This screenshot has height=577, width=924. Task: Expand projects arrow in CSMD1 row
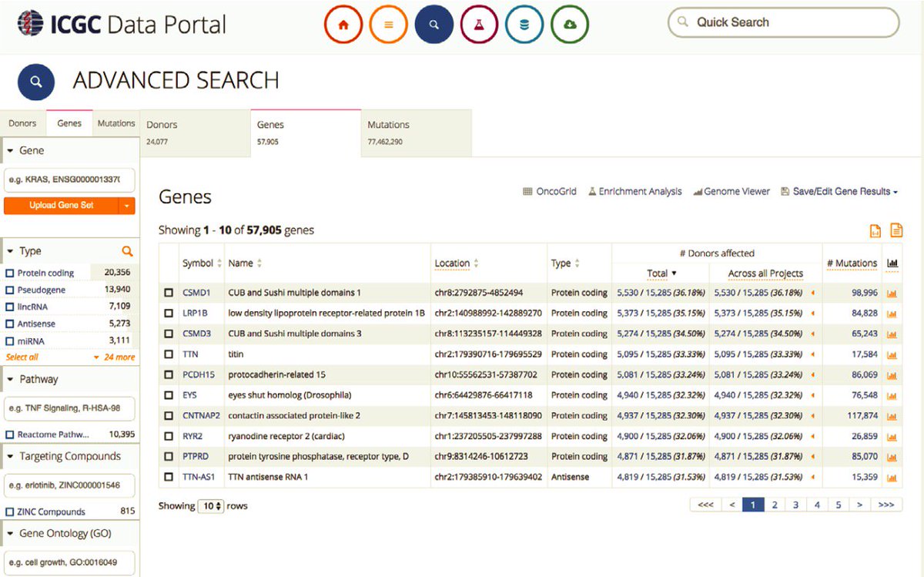[x=813, y=294]
